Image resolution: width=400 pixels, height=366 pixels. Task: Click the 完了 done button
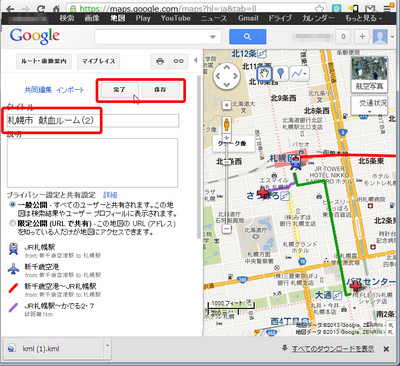click(119, 90)
